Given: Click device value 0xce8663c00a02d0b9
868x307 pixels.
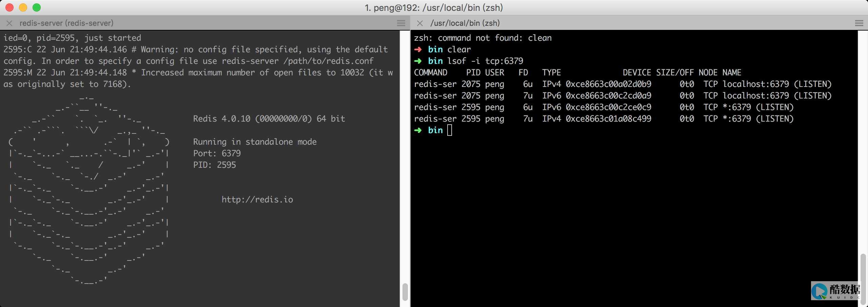Looking at the screenshot, I should [x=608, y=84].
